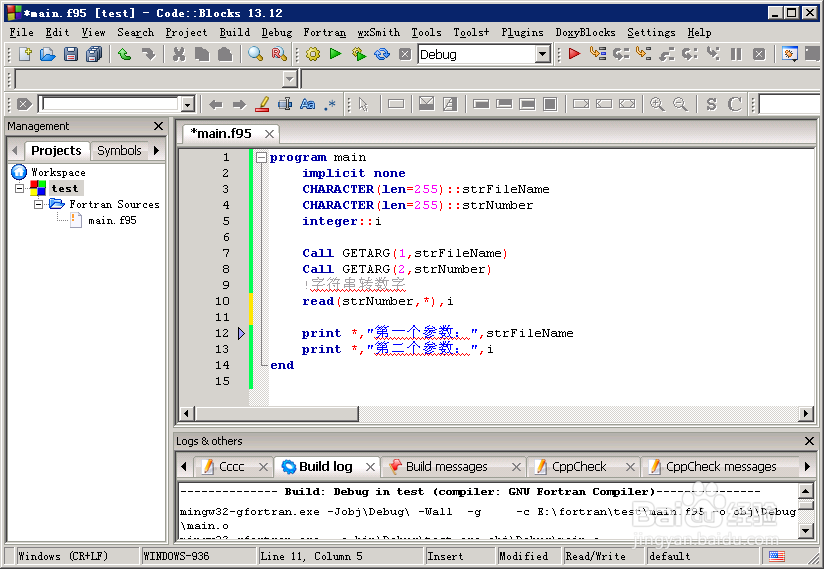Show previous log tabs left arrow
Image resolution: width=824 pixels, height=569 pixels.
click(x=183, y=466)
